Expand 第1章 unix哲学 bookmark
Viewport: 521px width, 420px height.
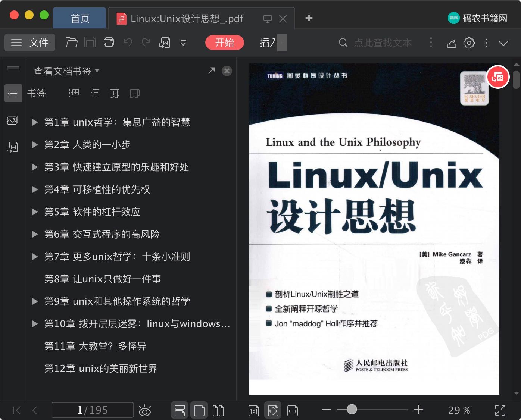pyautogui.click(x=35, y=122)
